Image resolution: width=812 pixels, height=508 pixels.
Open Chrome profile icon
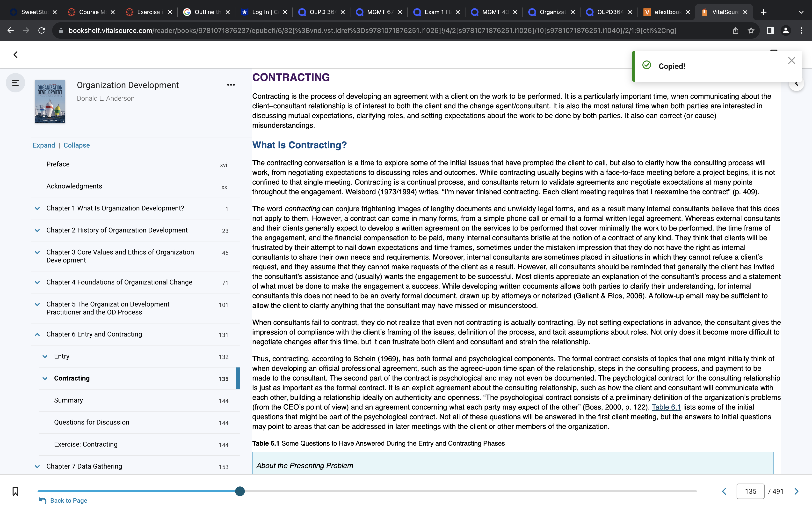pyautogui.click(x=785, y=30)
